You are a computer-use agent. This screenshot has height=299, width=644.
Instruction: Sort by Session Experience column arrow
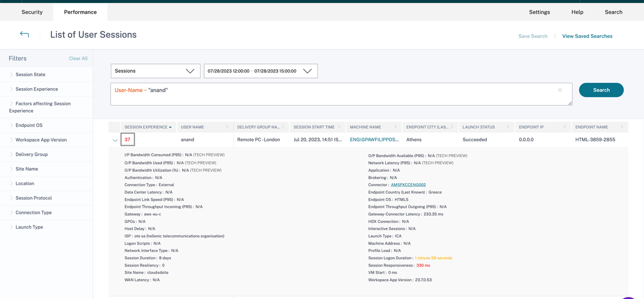(x=170, y=127)
